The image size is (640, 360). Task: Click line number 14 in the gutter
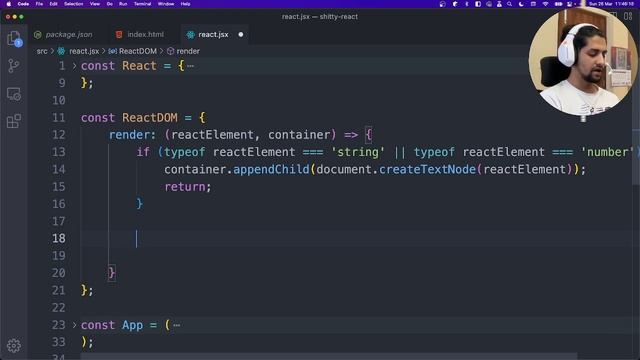tap(59, 169)
